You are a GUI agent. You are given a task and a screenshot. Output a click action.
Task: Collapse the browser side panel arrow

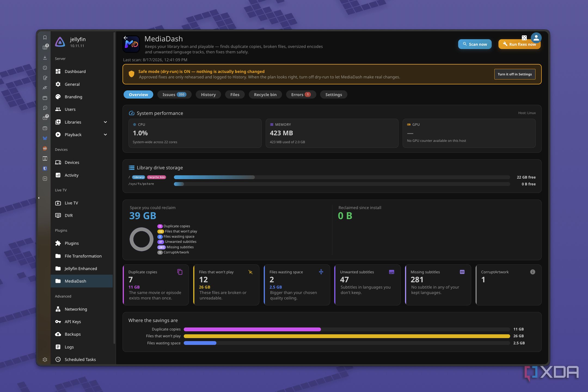point(39,198)
